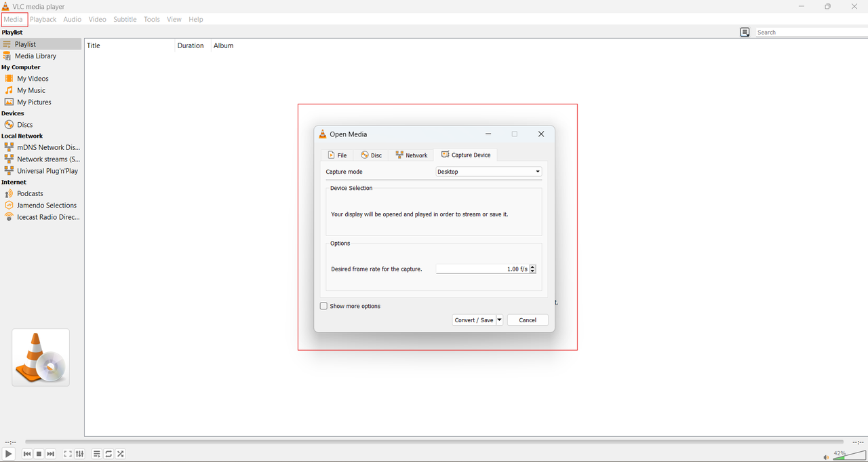Toggle loop mode icon
Image resolution: width=868 pixels, height=462 pixels.
108,454
